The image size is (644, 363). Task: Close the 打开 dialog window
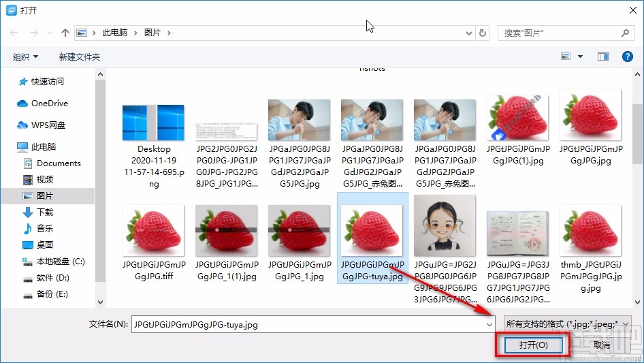point(633,10)
